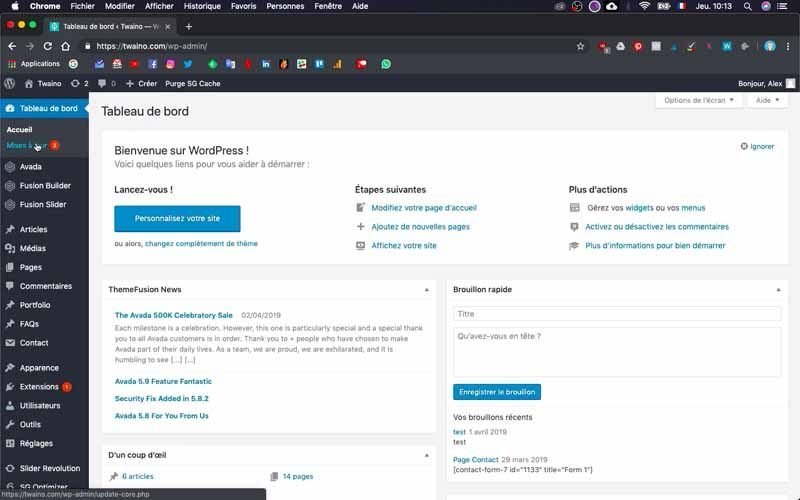Open updates icon in admin bar
The height and width of the screenshot is (500, 800).
coord(80,83)
